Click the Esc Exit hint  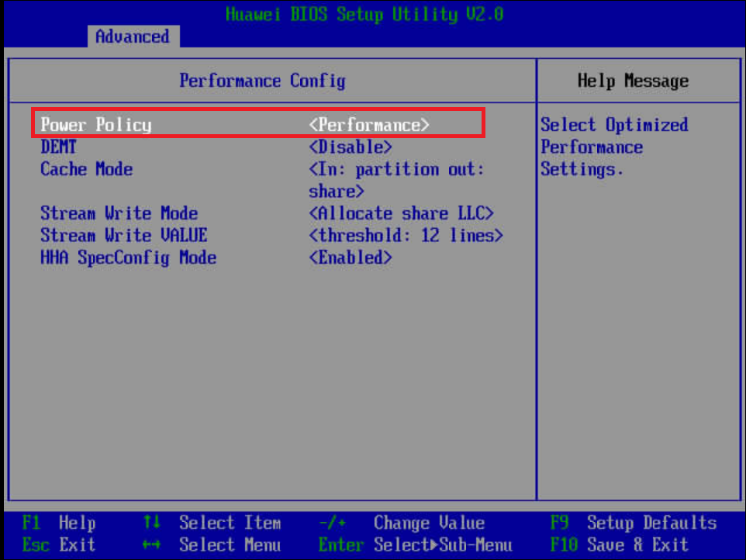click(59, 545)
